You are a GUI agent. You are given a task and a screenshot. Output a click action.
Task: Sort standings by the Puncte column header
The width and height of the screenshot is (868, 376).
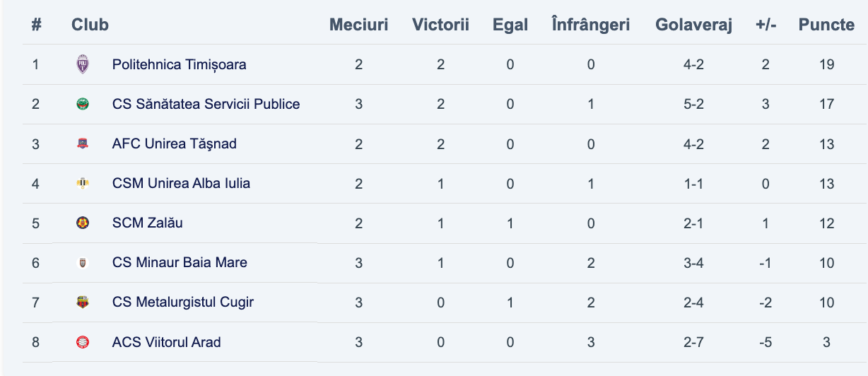click(x=826, y=25)
